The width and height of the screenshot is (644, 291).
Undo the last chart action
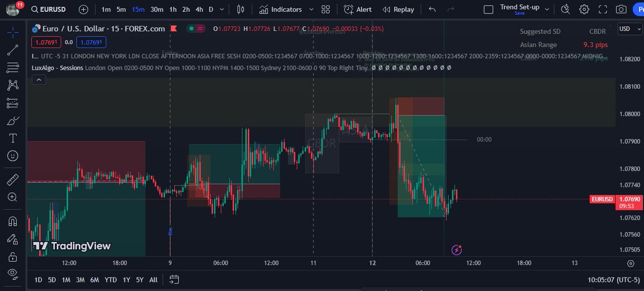(x=433, y=9)
